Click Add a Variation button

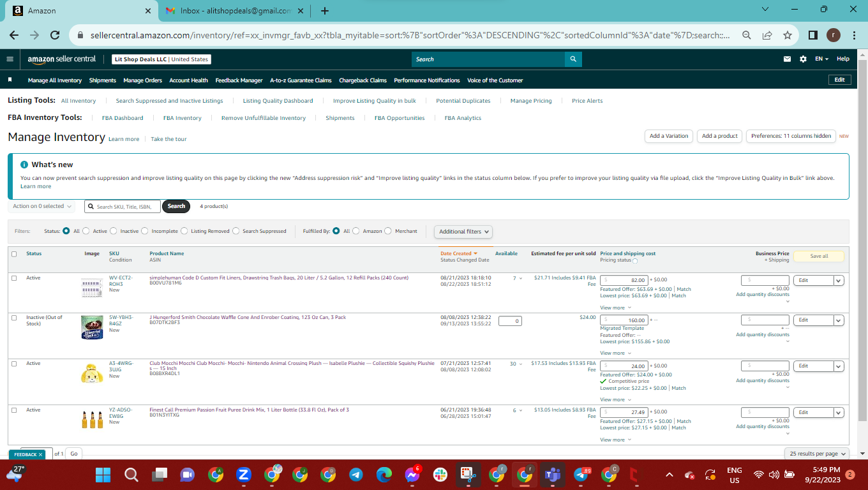669,136
